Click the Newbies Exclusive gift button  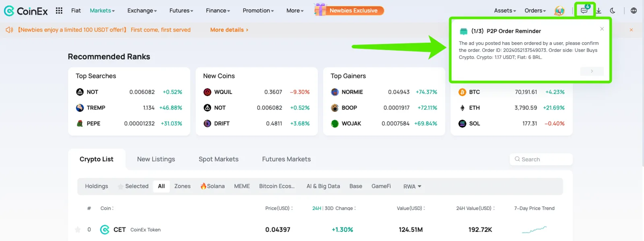tap(349, 10)
